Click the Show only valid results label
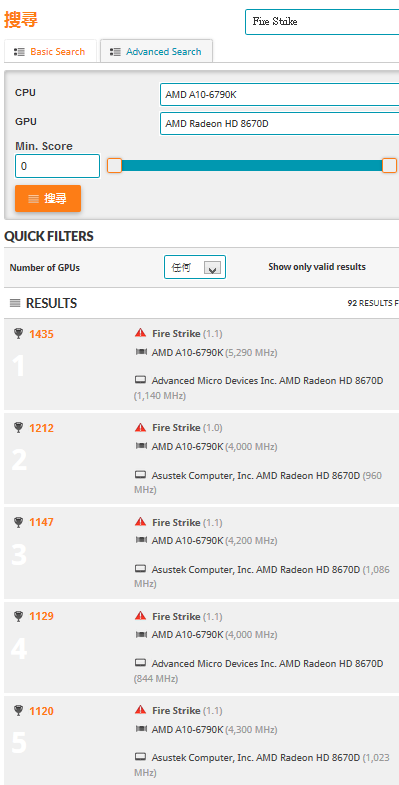The height and width of the screenshot is (785, 399). pyautogui.click(x=317, y=267)
